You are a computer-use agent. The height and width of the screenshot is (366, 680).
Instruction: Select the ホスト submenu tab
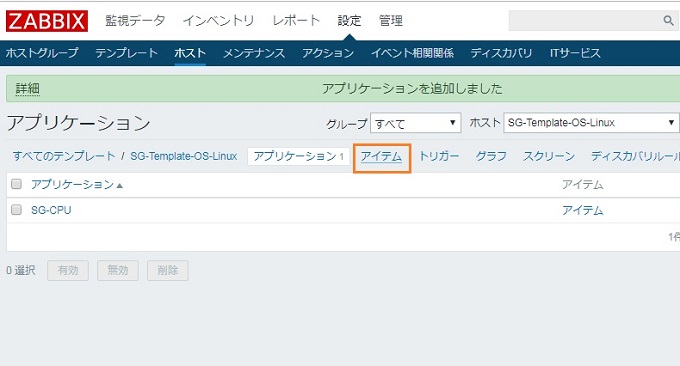pos(190,53)
